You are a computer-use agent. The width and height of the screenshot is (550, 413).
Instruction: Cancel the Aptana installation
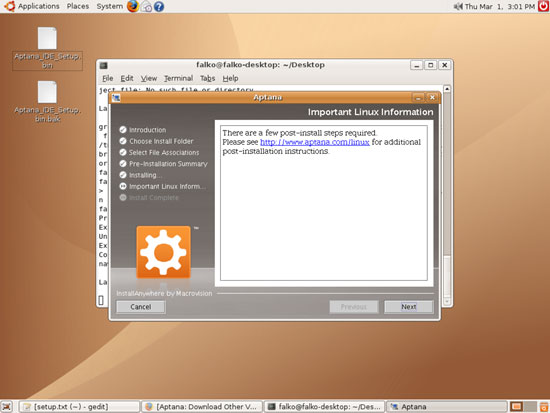141,307
